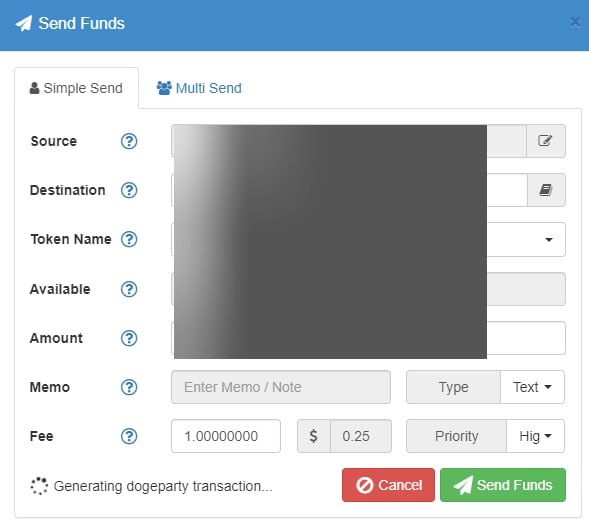Click the green Send Funds button
This screenshot has width=589, height=529.
coord(503,485)
